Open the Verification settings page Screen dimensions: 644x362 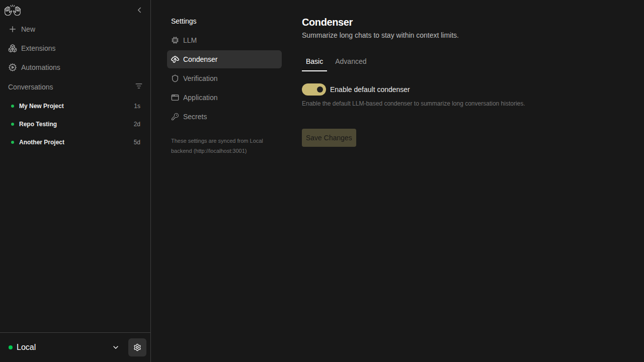pos(224,78)
